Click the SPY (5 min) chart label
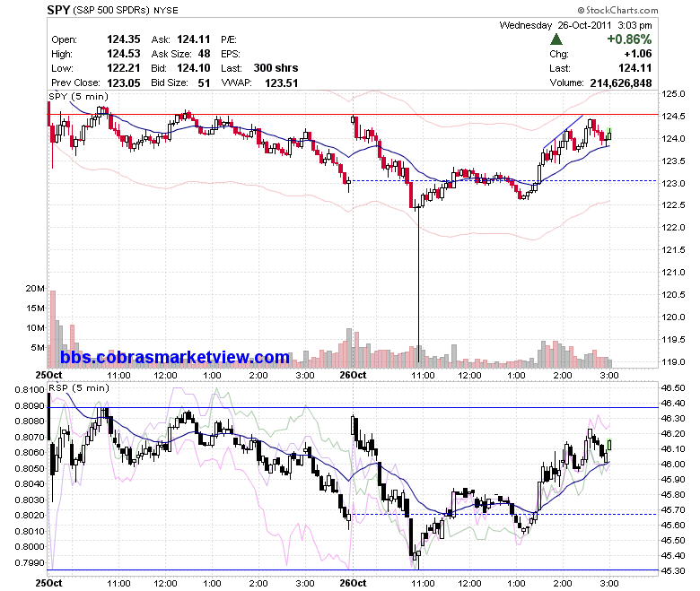The image size is (700, 591). coord(79,96)
